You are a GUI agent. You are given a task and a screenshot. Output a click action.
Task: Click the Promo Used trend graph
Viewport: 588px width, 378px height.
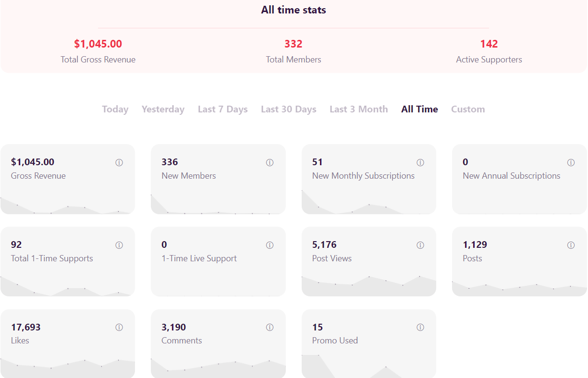point(369,366)
